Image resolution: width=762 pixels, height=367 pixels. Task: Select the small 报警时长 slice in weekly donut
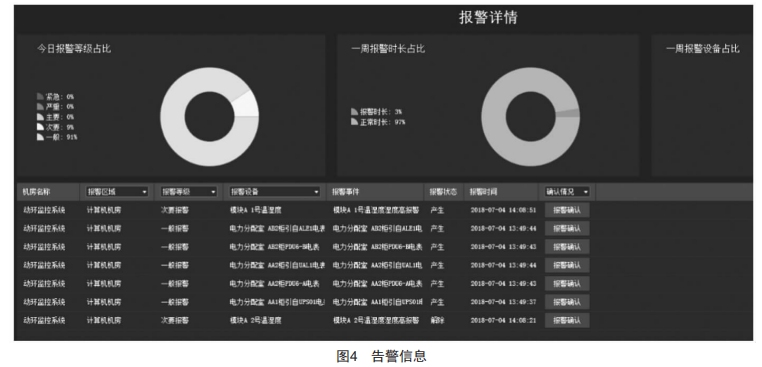pos(569,113)
